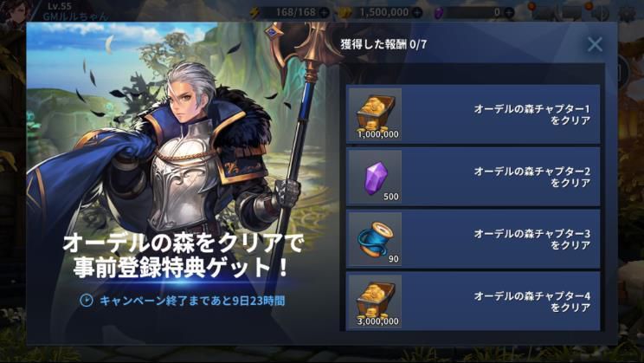Click the campaign countdown clock icon

pos(87,301)
